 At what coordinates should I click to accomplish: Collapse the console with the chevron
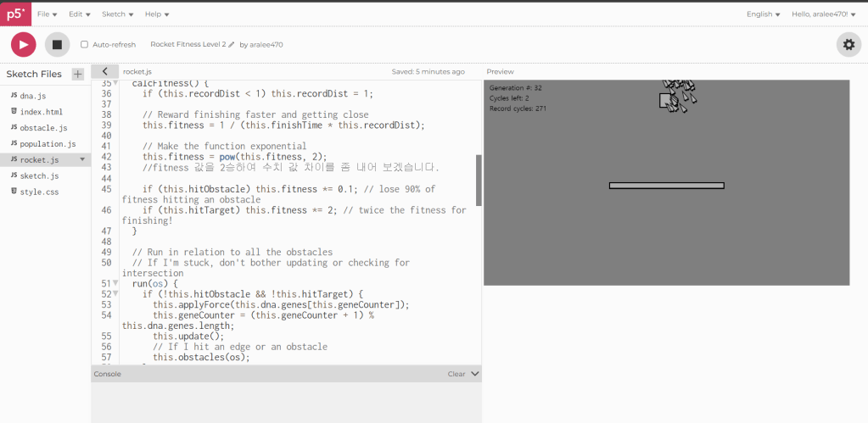(475, 374)
